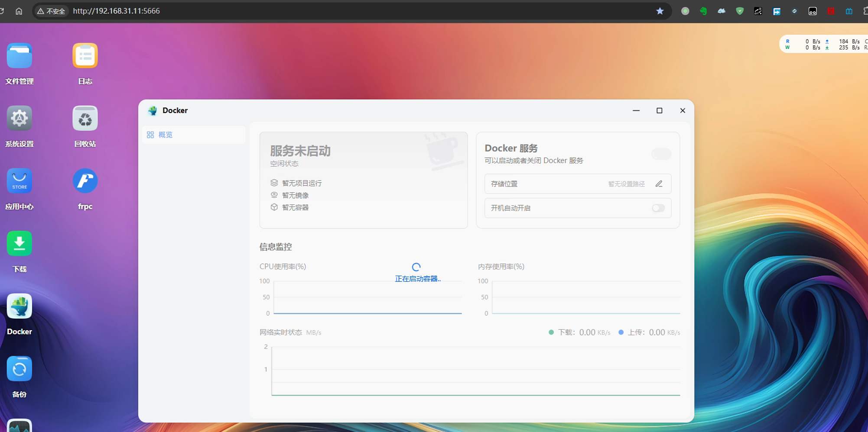Open the 回收站 recycle bin icon
The width and height of the screenshot is (868, 432).
pos(85,118)
